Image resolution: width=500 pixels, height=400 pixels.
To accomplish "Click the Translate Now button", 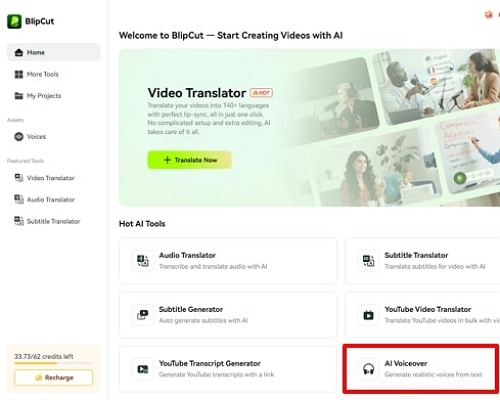I will click(x=189, y=160).
